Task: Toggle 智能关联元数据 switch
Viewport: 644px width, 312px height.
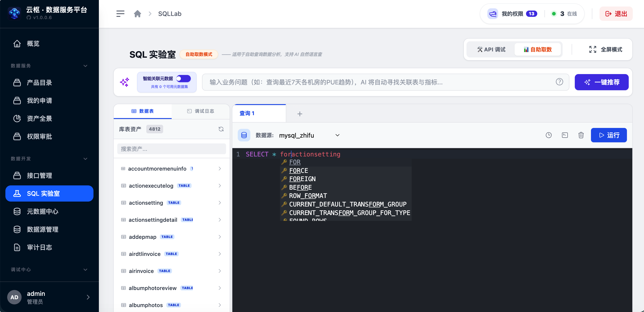Action: (x=184, y=78)
